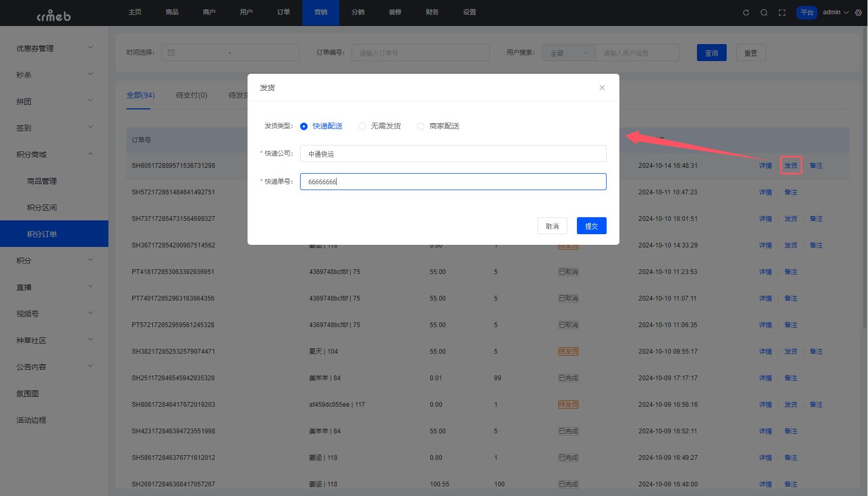Select 快递配送 radio option

click(321, 126)
